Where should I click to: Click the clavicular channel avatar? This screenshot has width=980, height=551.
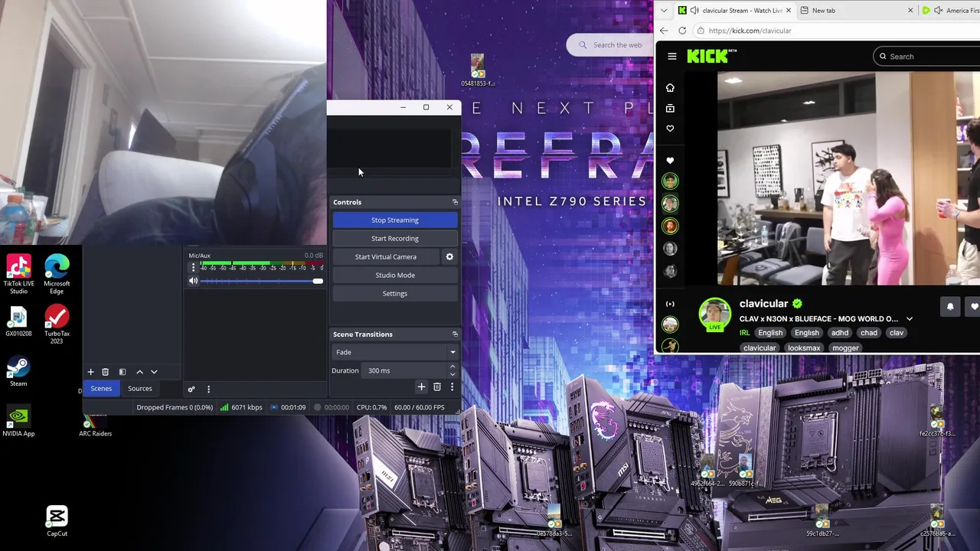point(715,315)
